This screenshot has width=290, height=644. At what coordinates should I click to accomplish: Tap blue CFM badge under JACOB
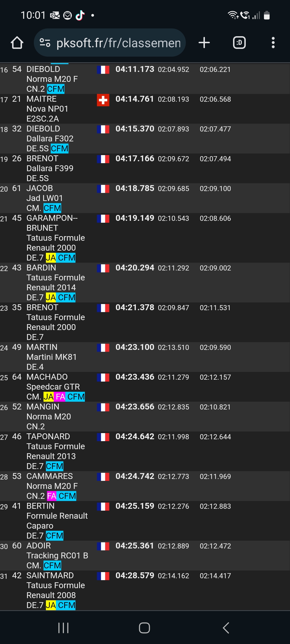pyautogui.click(x=52, y=208)
